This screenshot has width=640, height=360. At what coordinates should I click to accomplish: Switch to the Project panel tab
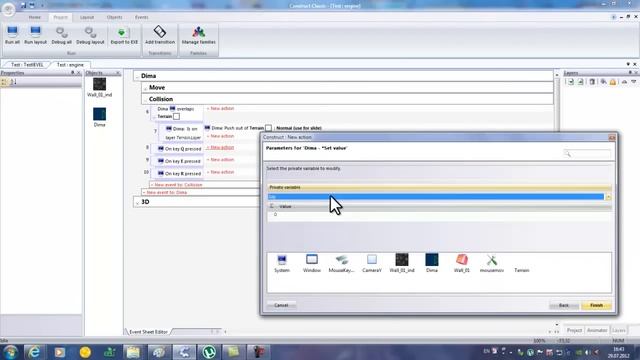click(x=574, y=330)
